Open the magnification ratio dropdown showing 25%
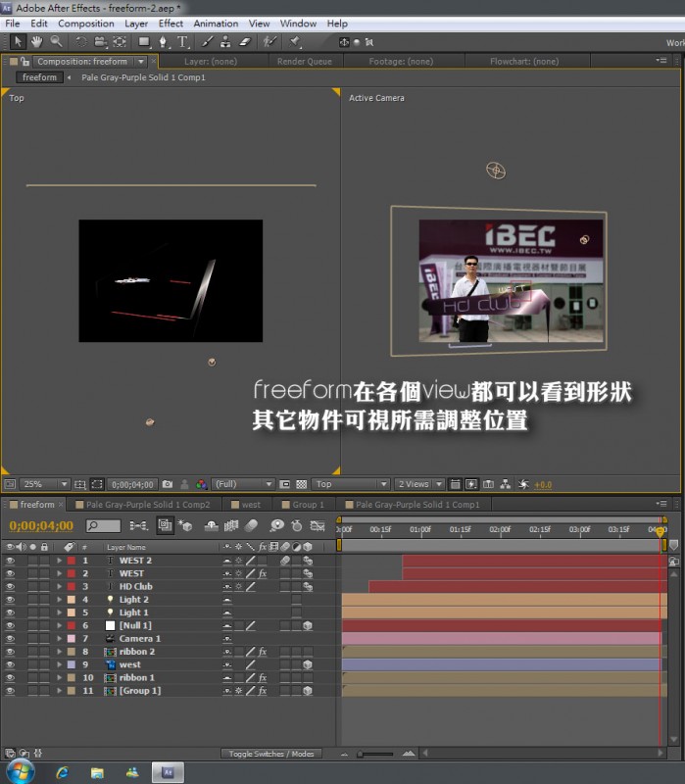Screen dimensions: 685x784 (x=45, y=484)
